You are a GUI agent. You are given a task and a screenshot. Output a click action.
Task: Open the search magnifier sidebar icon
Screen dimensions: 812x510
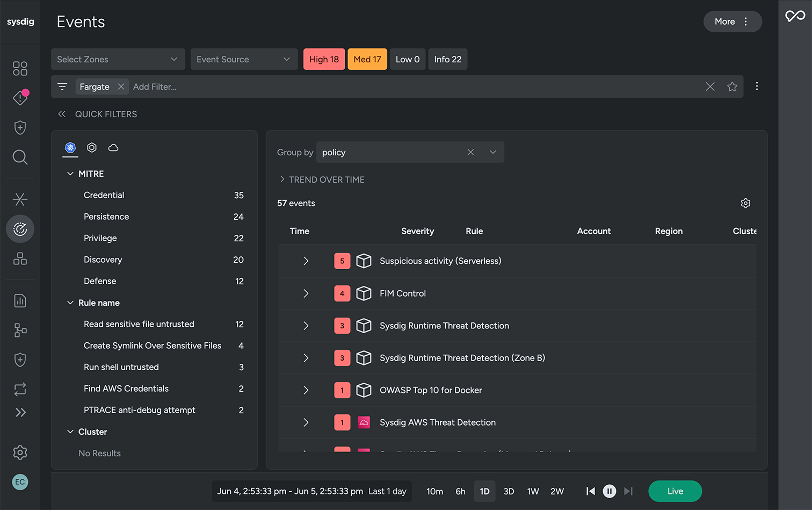point(20,157)
